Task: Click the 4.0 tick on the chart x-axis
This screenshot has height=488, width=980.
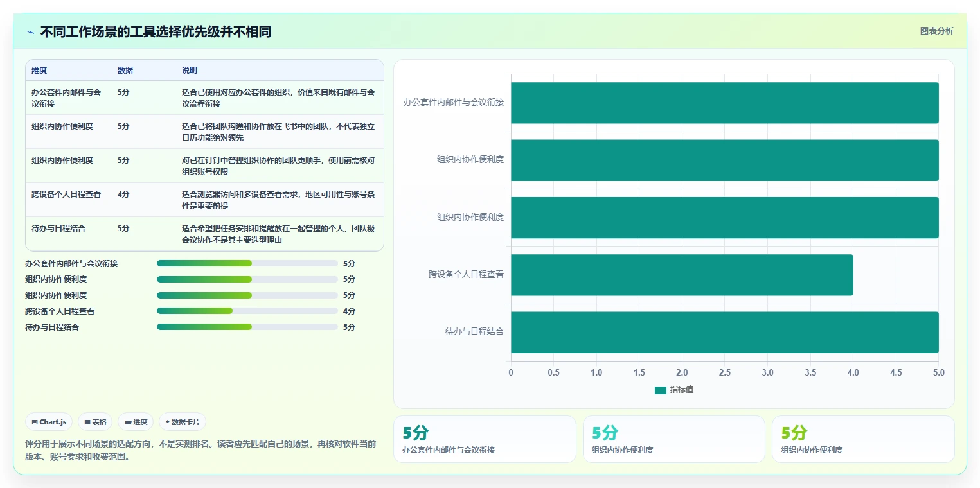Action: point(853,372)
